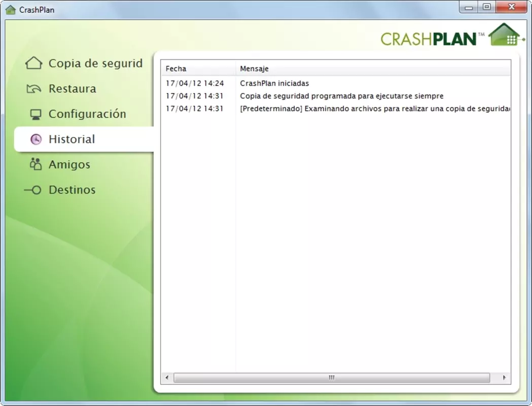The height and width of the screenshot is (406, 532).
Task: Click the monitor icon beside Configuración
Action: tap(36, 114)
